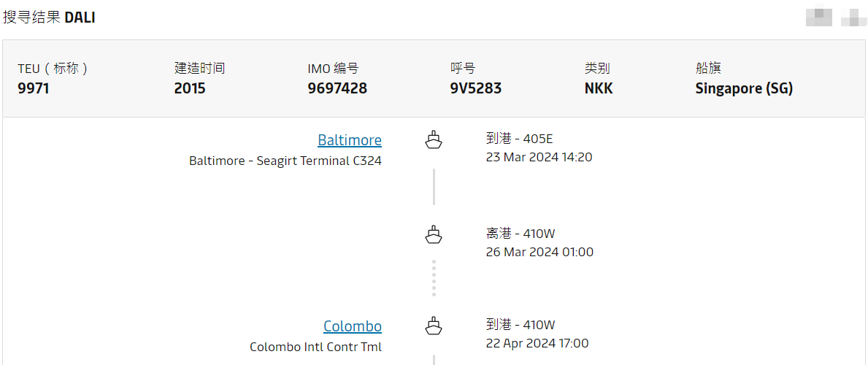Click the departure time 26 Mar 2024 01:00
The height and width of the screenshot is (365, 868).
point(539,252)
